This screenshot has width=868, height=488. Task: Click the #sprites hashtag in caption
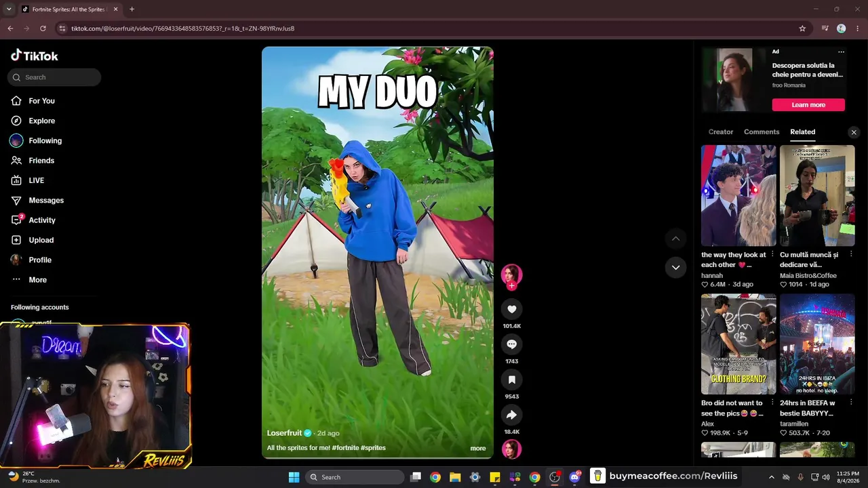pyautogui.click(x=373, y=448)
